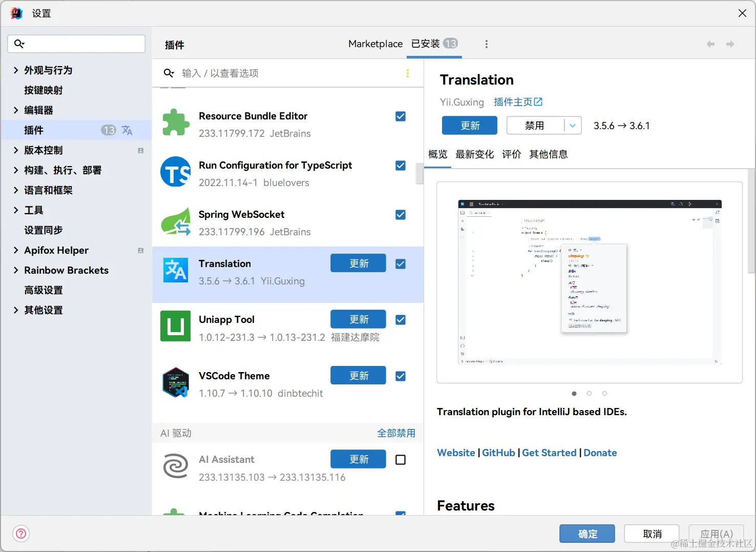Click the project-level icon next to Apifox Helper
This screenshot has width=756, height=552.
click(x=140, y=250)
